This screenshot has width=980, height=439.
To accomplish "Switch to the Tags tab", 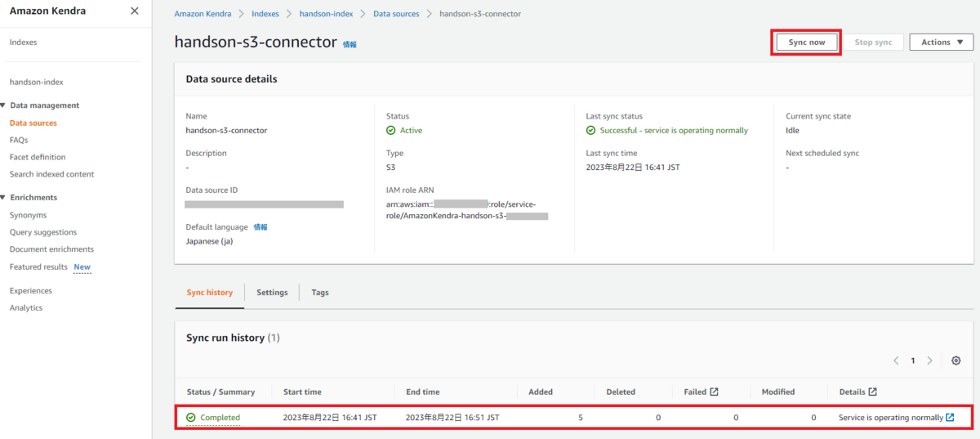I will [x=320, y=293].
